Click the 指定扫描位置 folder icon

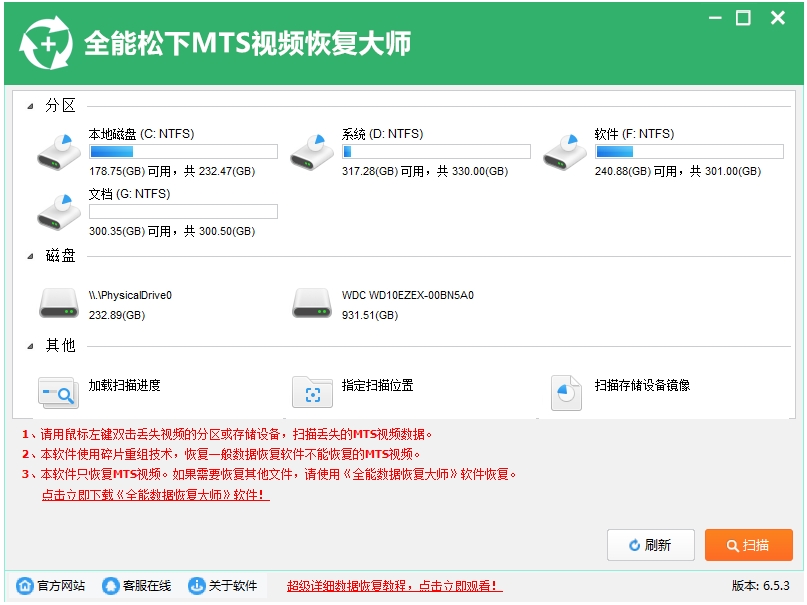[x=312, y=392]
